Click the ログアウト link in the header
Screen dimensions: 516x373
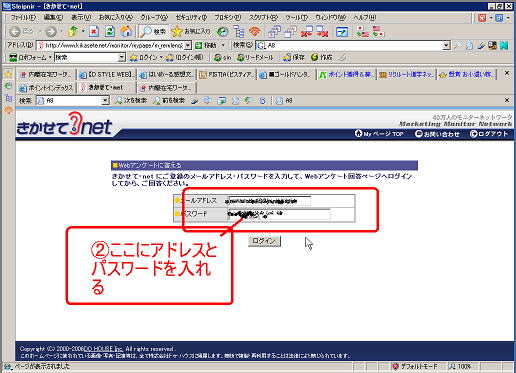tap(489, 134)
